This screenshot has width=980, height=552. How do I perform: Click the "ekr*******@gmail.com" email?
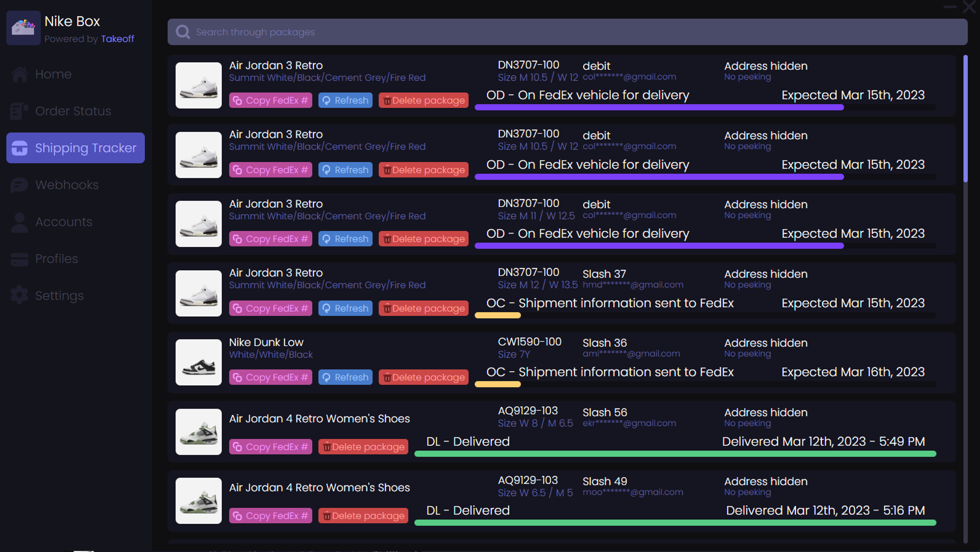[629, 423]
